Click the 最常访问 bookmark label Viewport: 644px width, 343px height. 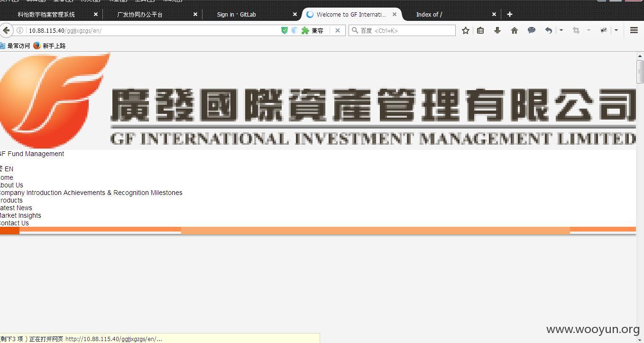[x=18, y=46]
